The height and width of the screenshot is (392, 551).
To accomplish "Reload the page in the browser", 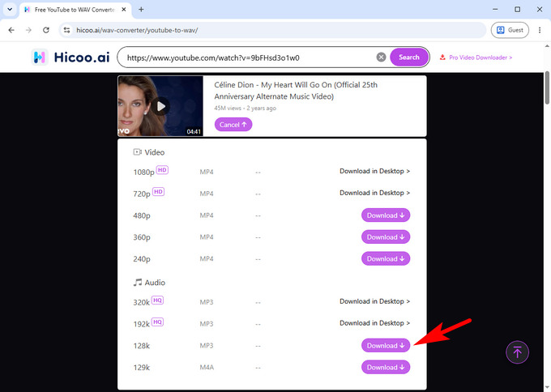I will point(45,30).
